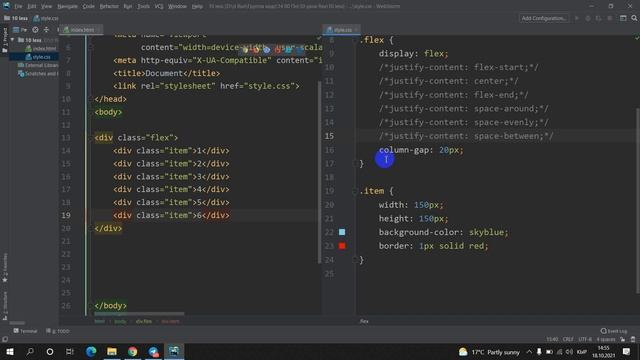Open the Refactor menu

(109, 6)
